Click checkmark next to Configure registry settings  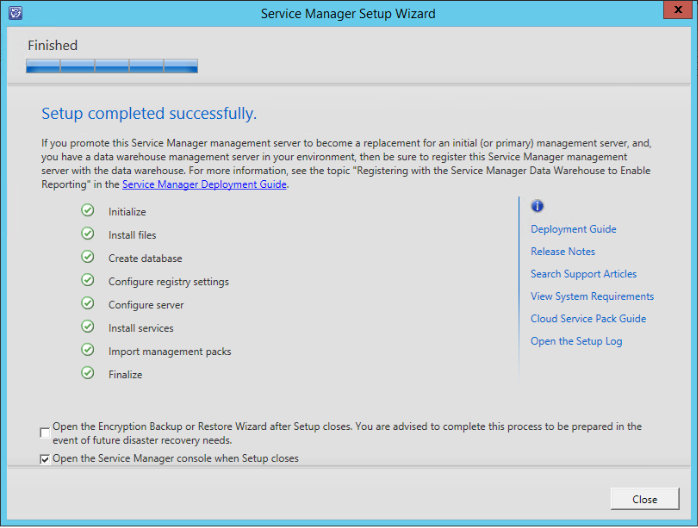coord(88,281)
